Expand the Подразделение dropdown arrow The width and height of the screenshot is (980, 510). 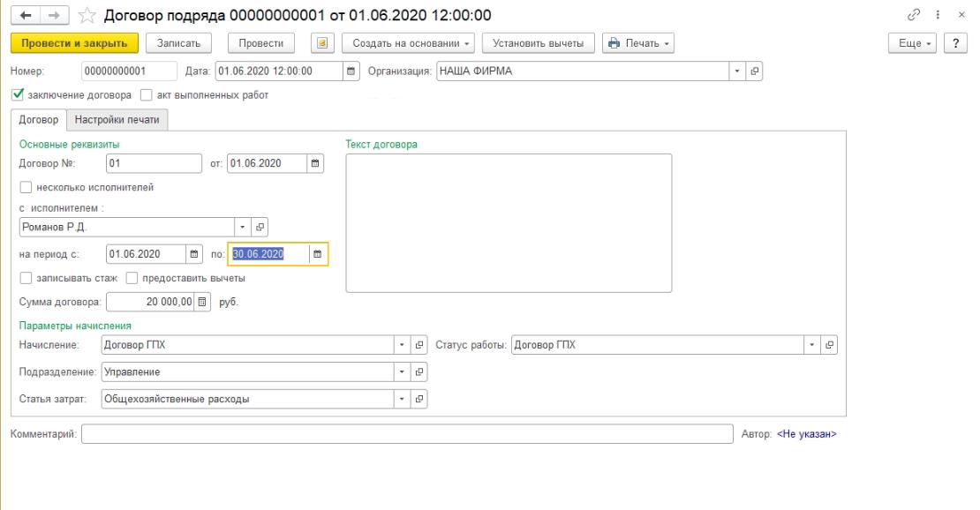point(402,372)
